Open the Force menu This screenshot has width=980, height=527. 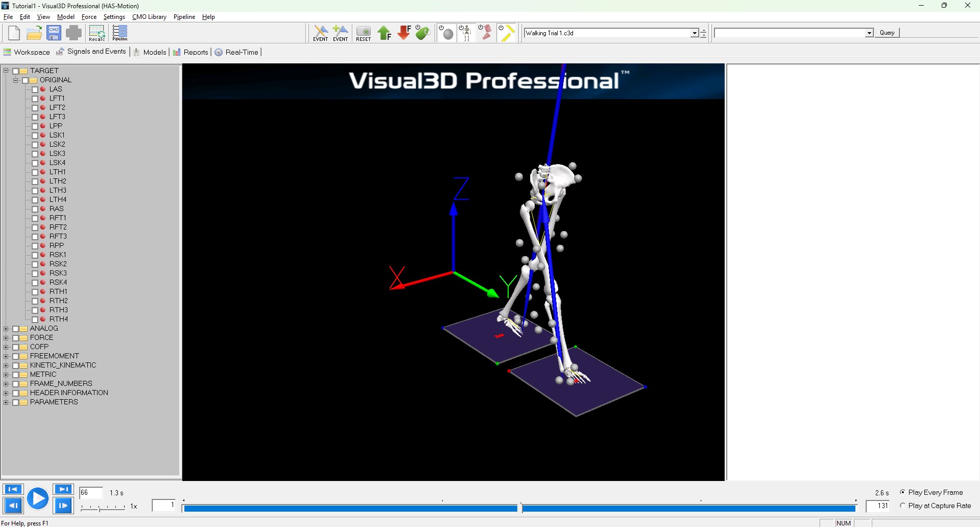89,17
